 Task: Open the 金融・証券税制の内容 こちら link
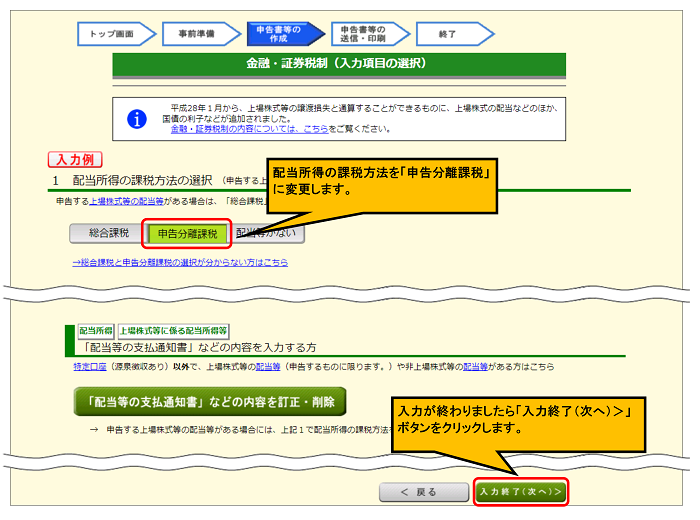pyautogui.click(x=236, y=129)
